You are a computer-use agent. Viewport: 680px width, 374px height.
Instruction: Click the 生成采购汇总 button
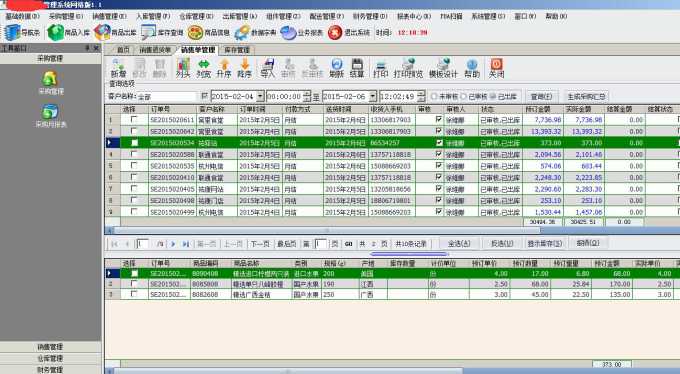click(586, 96)
